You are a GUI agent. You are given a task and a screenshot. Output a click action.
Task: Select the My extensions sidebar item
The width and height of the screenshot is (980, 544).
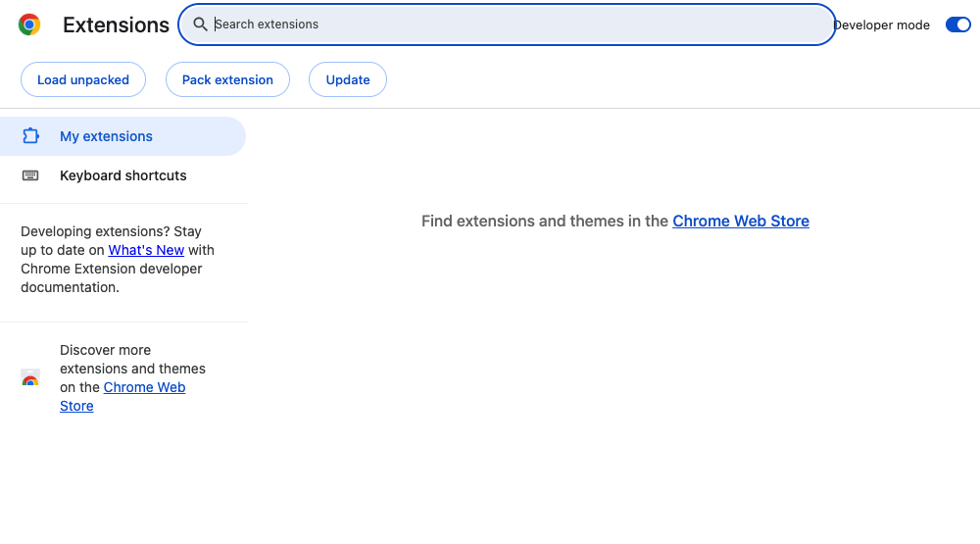pos(122,136)
